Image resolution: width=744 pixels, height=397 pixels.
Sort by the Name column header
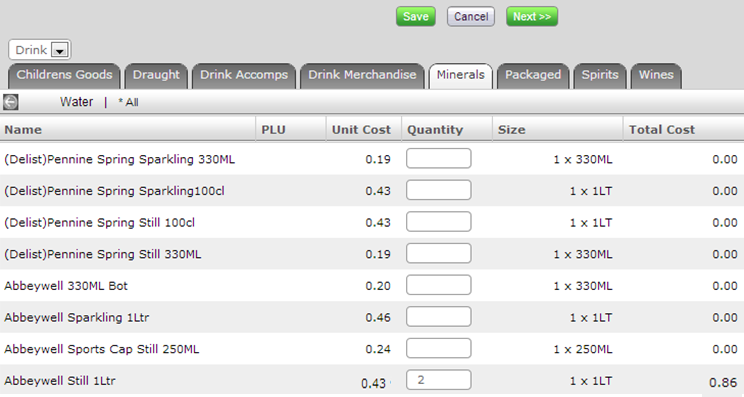(x=128, y=129)
